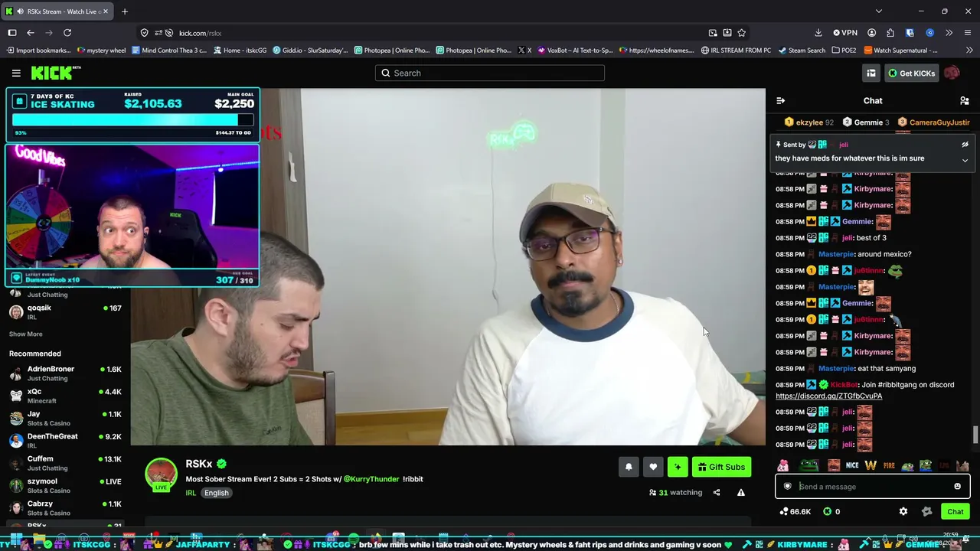Open chat settings gear
The height and width of the screenshot is (551, 980).
coord(903,511)
